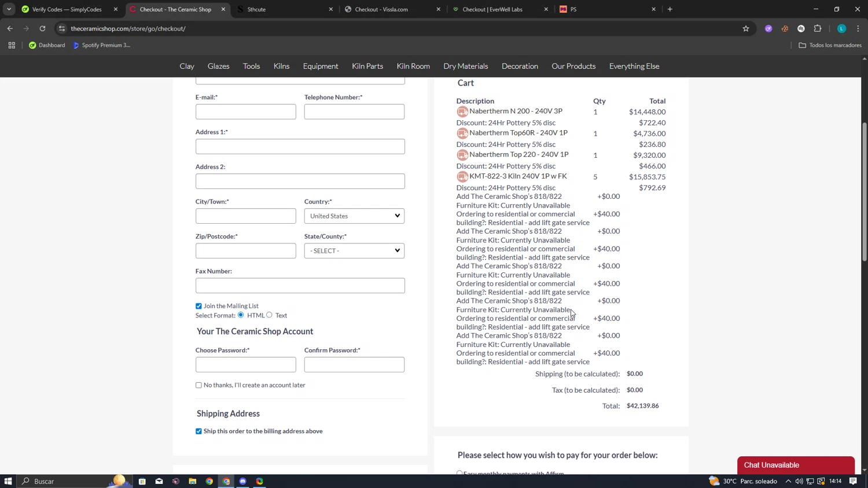Screen dimensions: 868x488
Task: Bookmark this page with the star icon
Action: click(746, 28)
